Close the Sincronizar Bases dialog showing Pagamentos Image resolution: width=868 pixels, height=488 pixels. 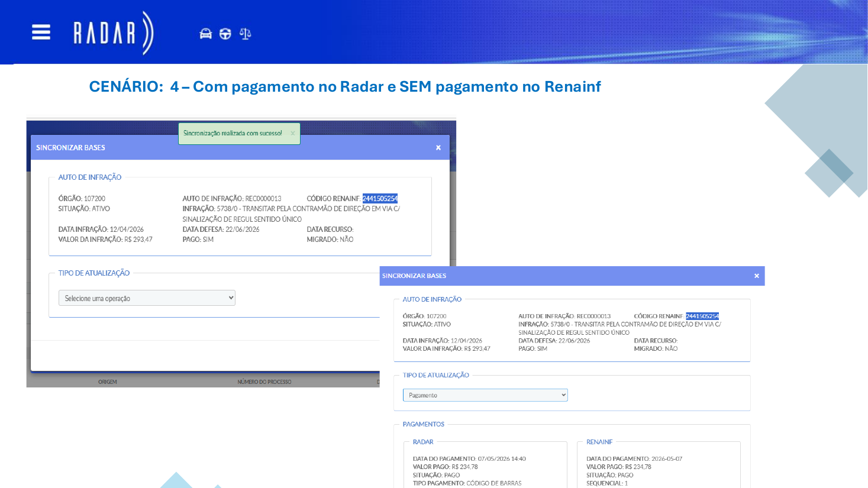point(757,276)
